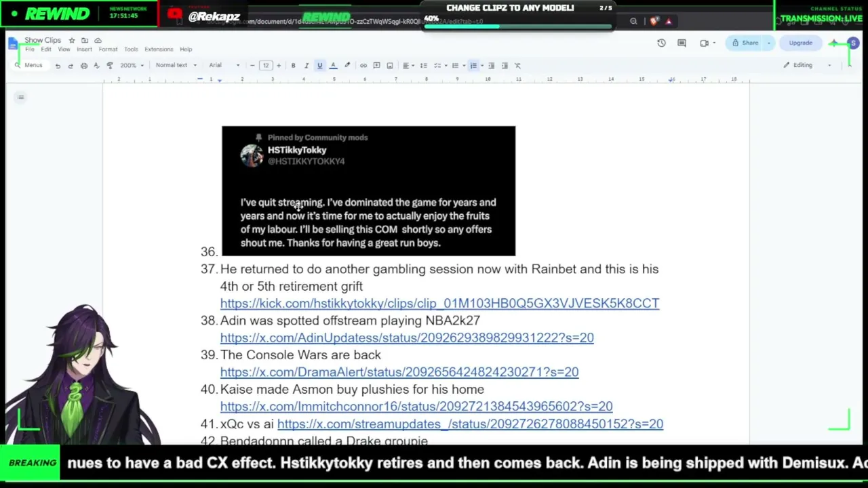The height and width of the screenshot is (488, 868).
Task: Open the text color picker
Action: tap(333, 66)
